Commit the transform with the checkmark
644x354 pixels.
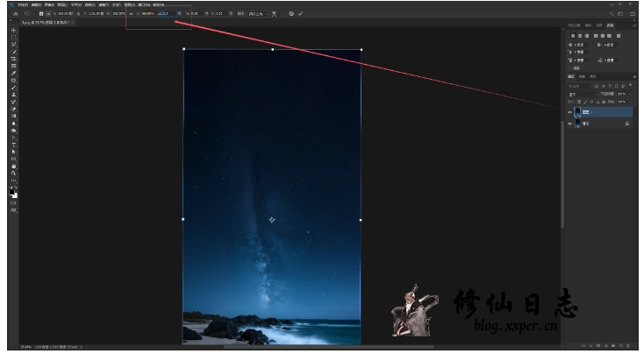click(x=301, y=14)
